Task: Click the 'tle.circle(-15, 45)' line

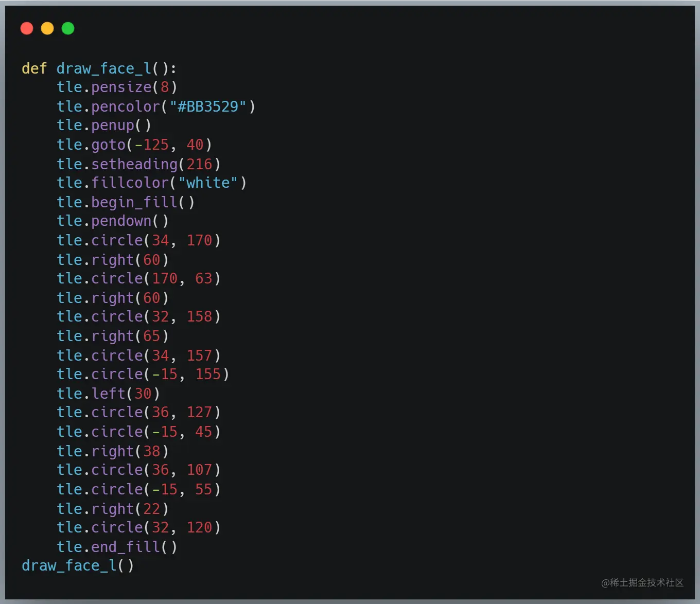Action: coord(138,432)
